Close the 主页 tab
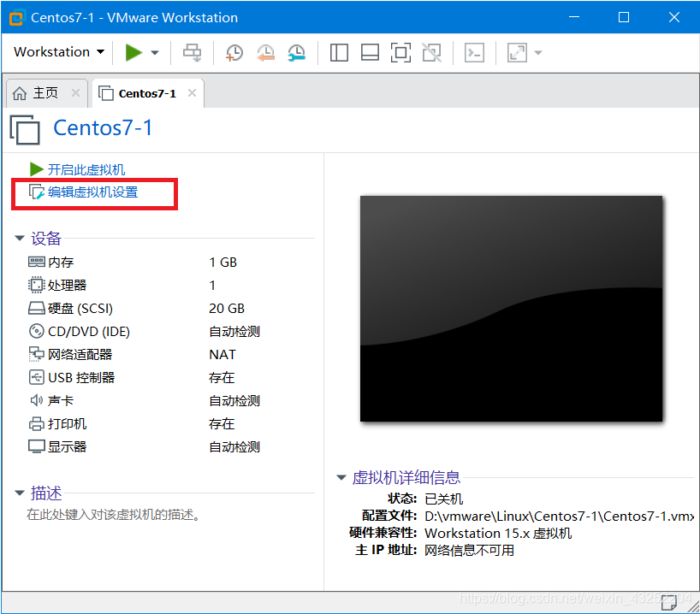Viewport: 700px width, 614px height. coord(75,93)
